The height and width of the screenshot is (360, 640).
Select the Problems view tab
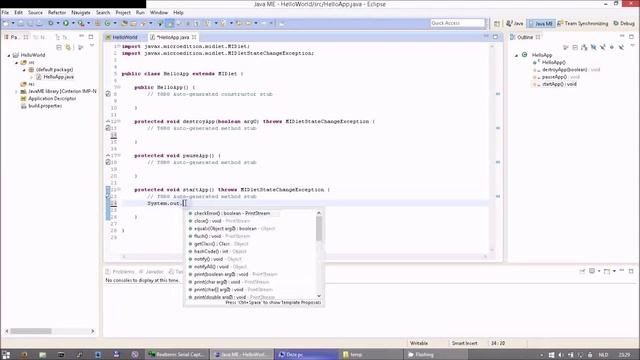point(120,271)
